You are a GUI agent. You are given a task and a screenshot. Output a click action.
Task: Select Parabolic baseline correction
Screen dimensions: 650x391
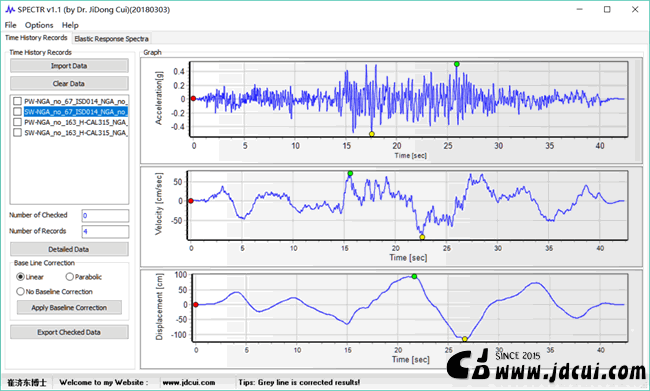point(84,277)
